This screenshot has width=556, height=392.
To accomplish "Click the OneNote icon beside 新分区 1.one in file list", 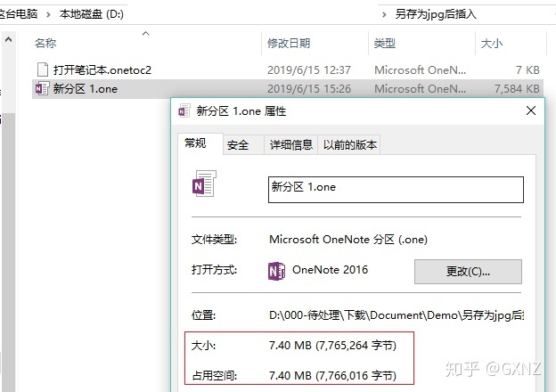I will click(42, 88).
